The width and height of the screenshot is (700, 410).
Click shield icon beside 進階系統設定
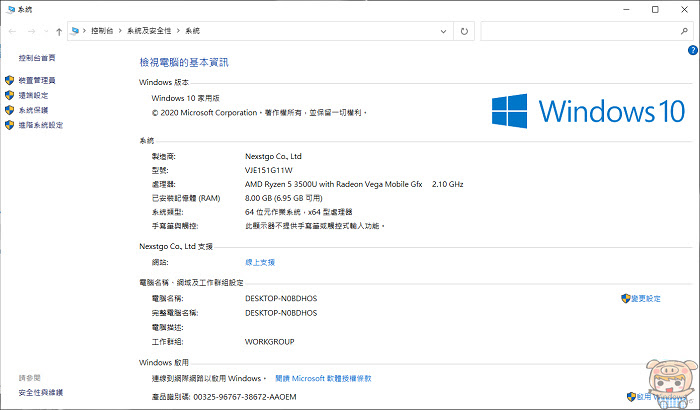point(9,125)
